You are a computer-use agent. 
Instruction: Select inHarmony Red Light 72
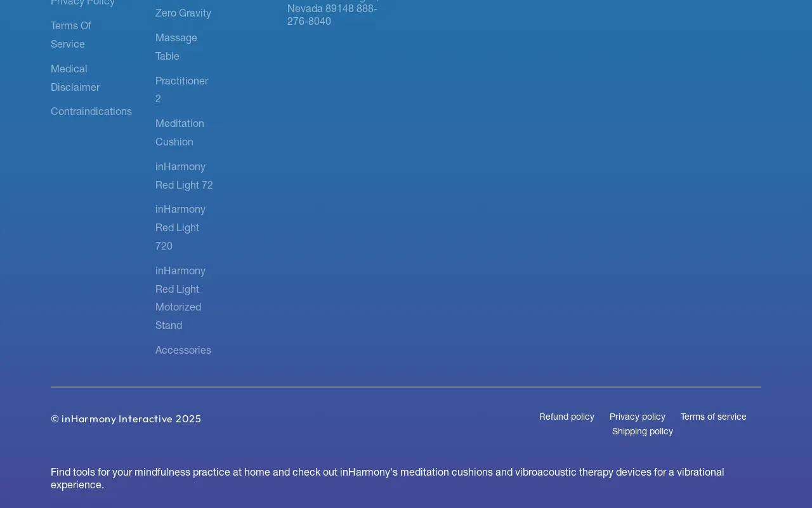point(184,175)
